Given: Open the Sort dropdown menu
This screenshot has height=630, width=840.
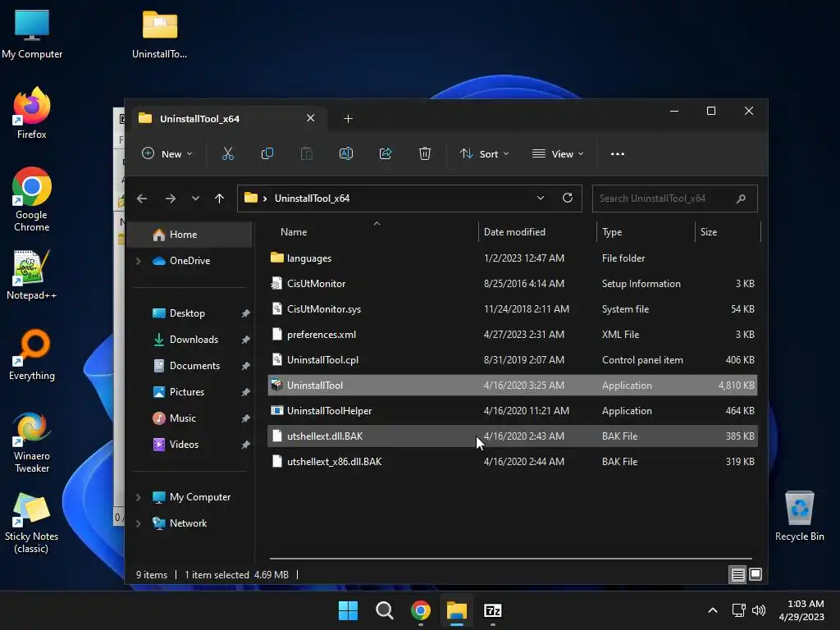Looking at the screenshot, I should pyautogui.click(x=484, y=153).
